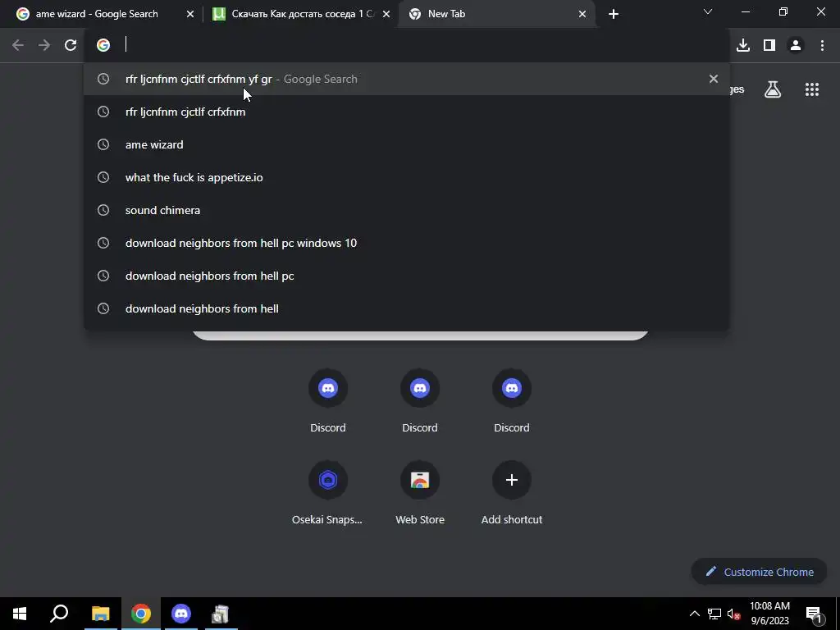
Task: Open Discord from the taskbar
Action: click(x=181, y=614)
